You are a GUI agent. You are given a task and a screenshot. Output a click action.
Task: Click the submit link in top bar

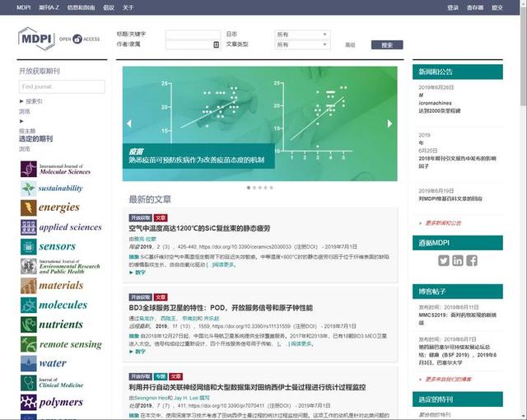point(497,7)
